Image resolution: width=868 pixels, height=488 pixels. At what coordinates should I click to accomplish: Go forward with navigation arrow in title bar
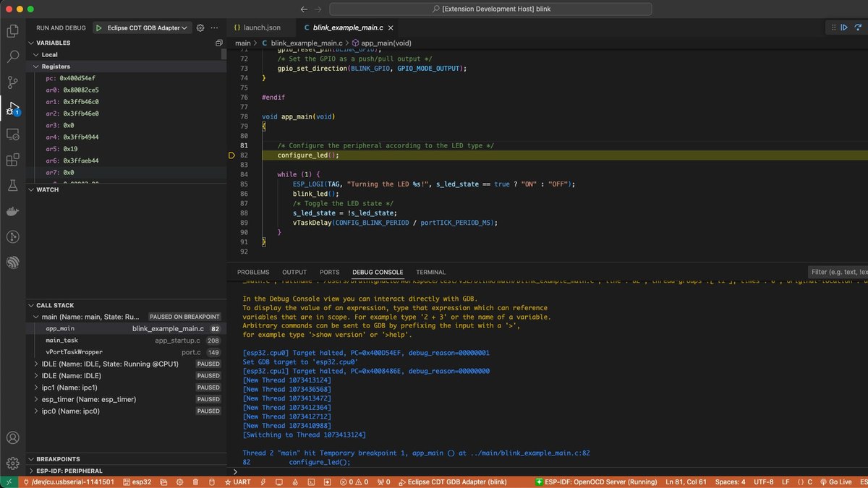pyautogui.click(x=317, y=9)
